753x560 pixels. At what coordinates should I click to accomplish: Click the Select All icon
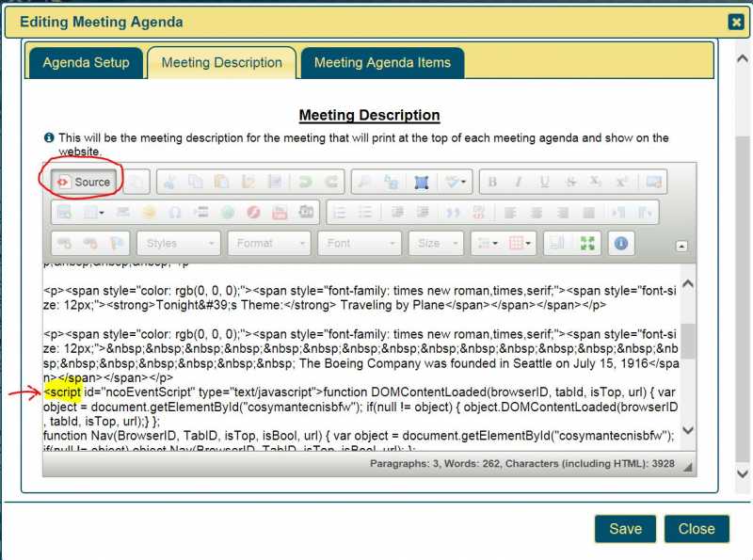click(x=422, y=182)
